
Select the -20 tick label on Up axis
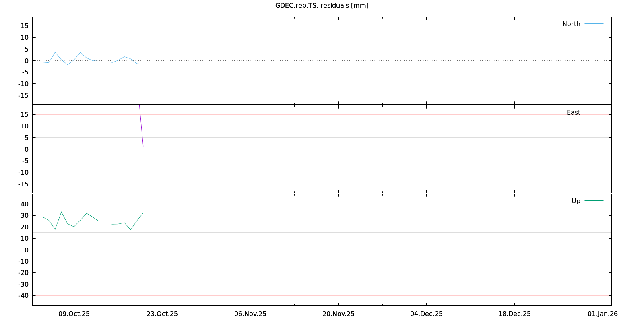pos(23,272)
